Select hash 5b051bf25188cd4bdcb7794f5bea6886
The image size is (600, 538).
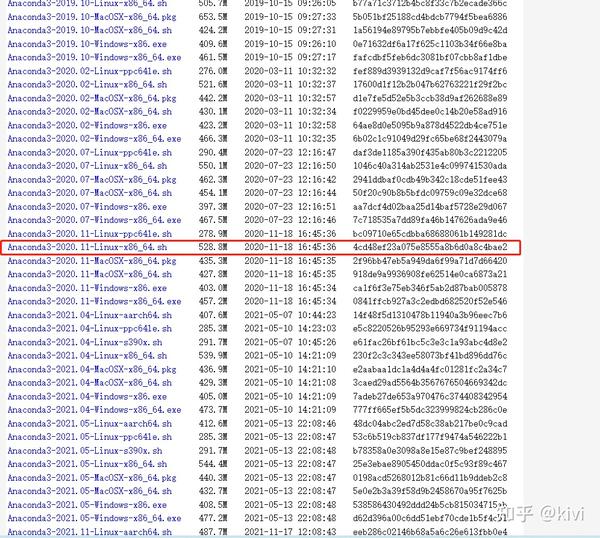point(430,17)
